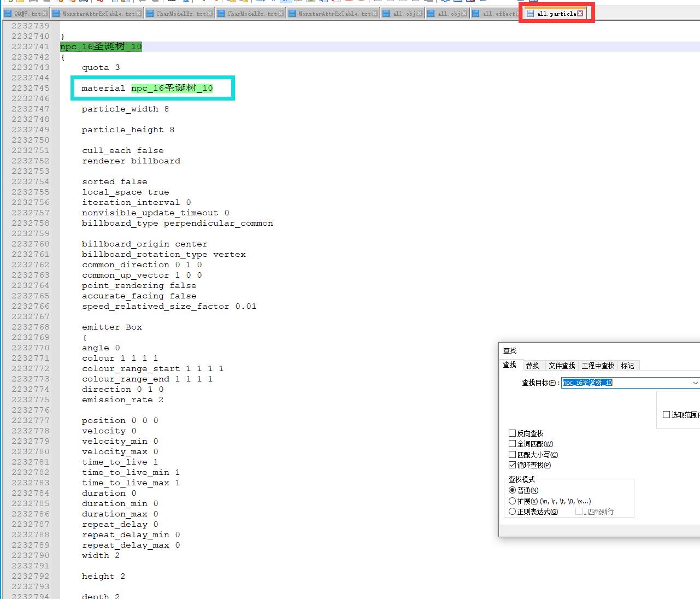
Task: Click the 'billboard_origin center' line
Action: click(x=145, y=244)
